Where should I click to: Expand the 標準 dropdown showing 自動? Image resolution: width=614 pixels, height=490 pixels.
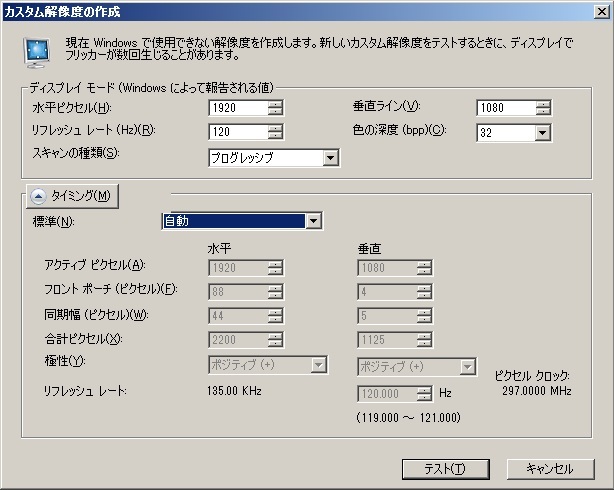[313, 221]
